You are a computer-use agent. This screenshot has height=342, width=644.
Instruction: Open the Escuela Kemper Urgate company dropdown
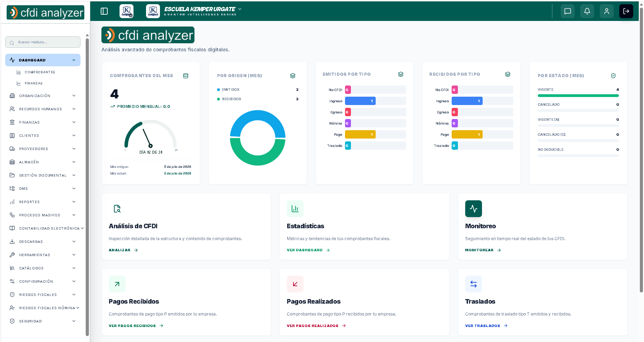[x=203, y=11]
